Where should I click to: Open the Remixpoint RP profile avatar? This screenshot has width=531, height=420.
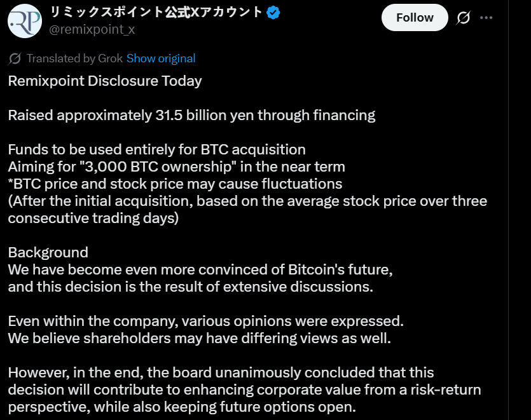pyautogui.click(x=24, y=21)
